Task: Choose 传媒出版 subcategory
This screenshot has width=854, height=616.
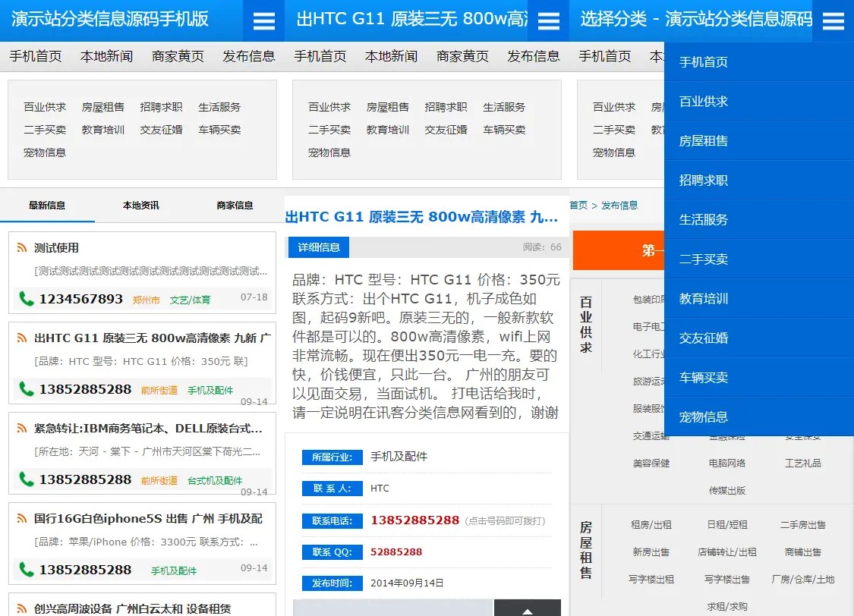Action: pos(727,490)
